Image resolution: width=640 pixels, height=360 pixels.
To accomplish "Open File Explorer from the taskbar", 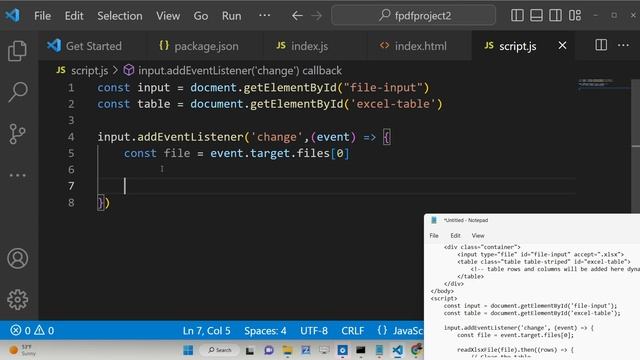I will (x=287, y=350).
